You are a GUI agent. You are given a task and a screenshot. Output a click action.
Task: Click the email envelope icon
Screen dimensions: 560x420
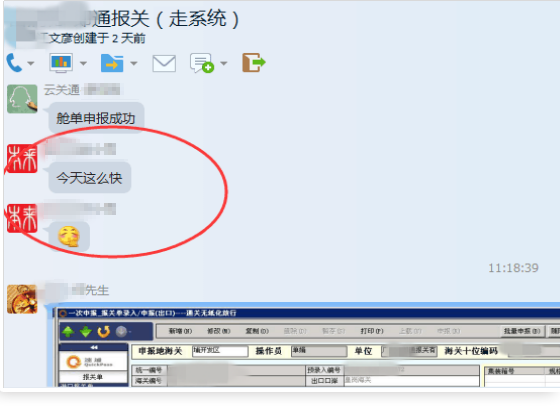[164, 64]
